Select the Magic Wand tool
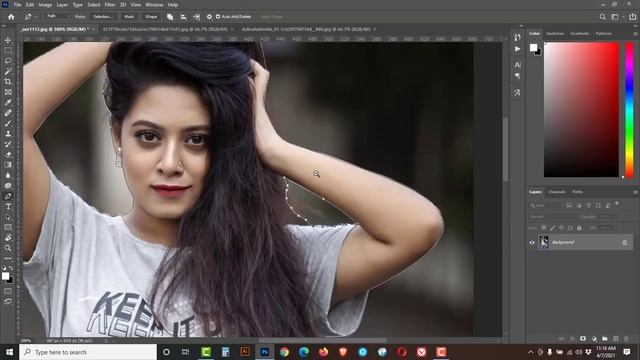Screen dimensions: 640x360 8,71
